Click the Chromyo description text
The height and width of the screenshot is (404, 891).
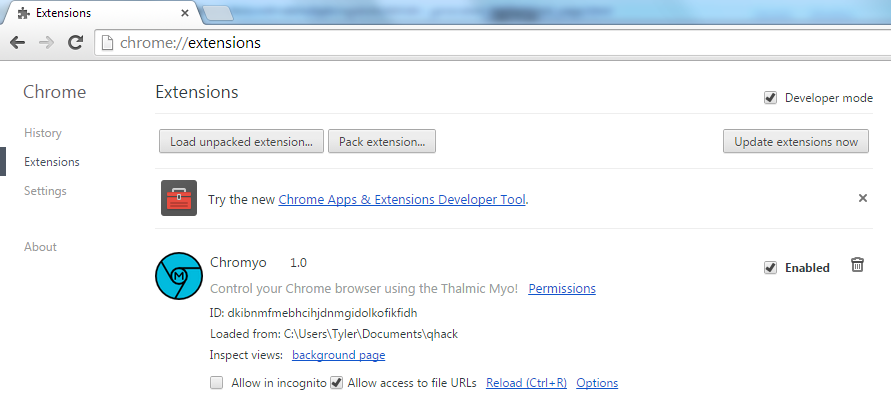(364, 289)
